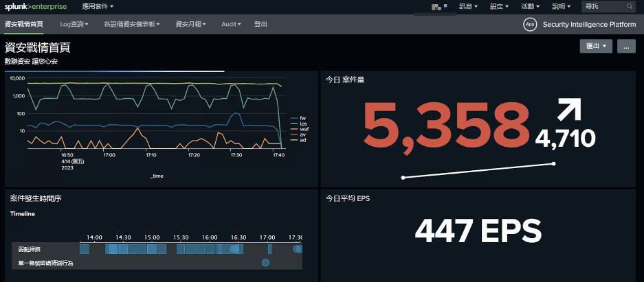Open the 活動 activity menu
This screenshot has height=282, width=644.
pyautogui.click(x=530, y=7)
